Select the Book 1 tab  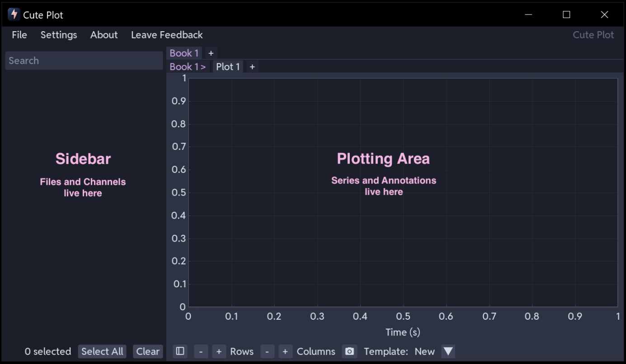coord(184,53)
